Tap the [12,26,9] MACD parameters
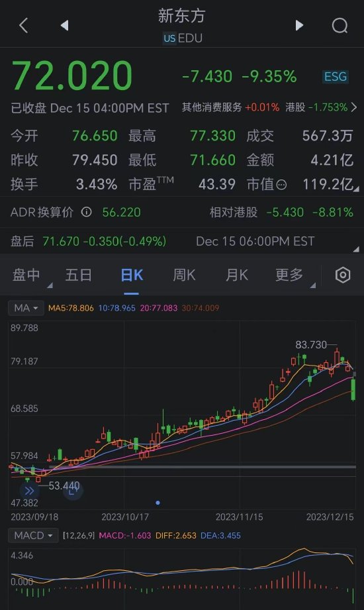The width and height of the screenshot is (364, 610). (x=79, y=536)
